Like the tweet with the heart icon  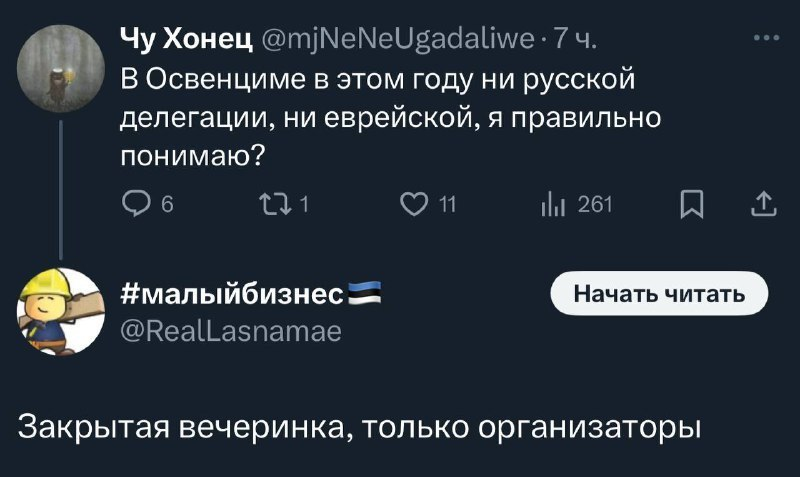click(x=411, y=206)
